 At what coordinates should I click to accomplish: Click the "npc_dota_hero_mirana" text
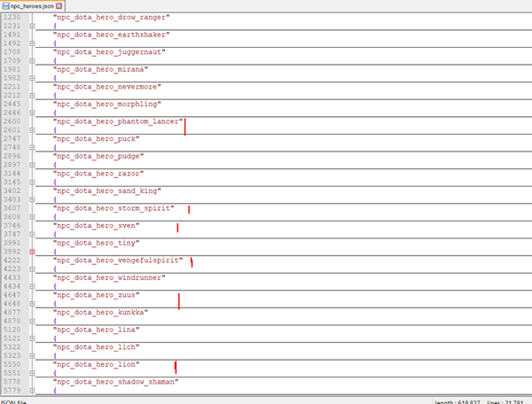pos(100,69)
